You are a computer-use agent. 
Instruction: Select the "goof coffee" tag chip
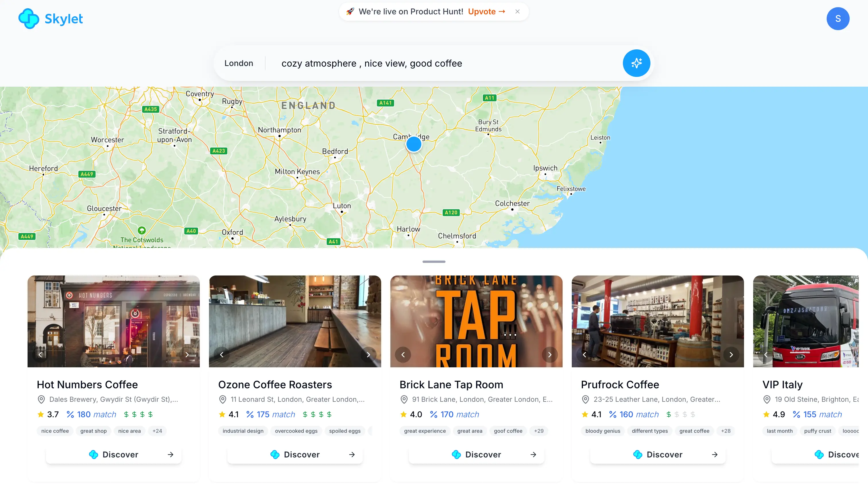pyautogui.click(x=508, y=431)
